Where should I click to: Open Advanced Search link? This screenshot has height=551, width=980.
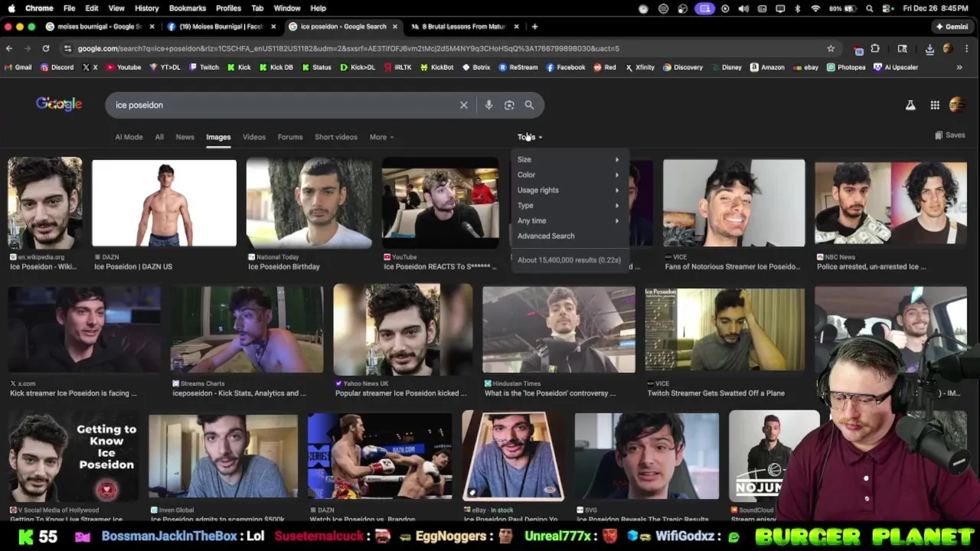point(546,236)
